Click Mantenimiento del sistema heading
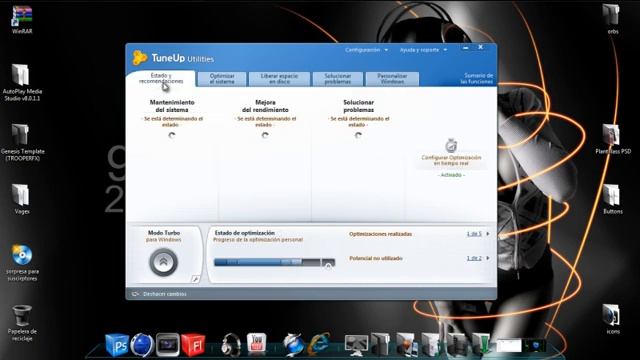The width and height of the screenshot is (640, 360). tap(172, 106)
